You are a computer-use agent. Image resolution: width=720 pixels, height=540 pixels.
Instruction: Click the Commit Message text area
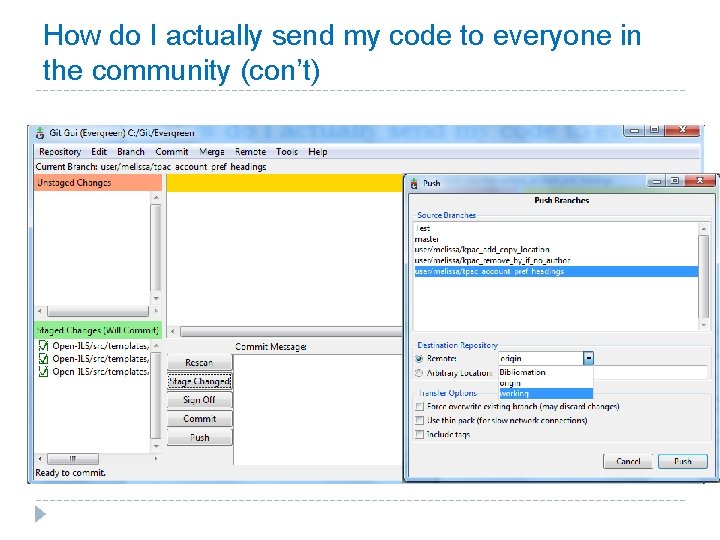tap(318, 410)
